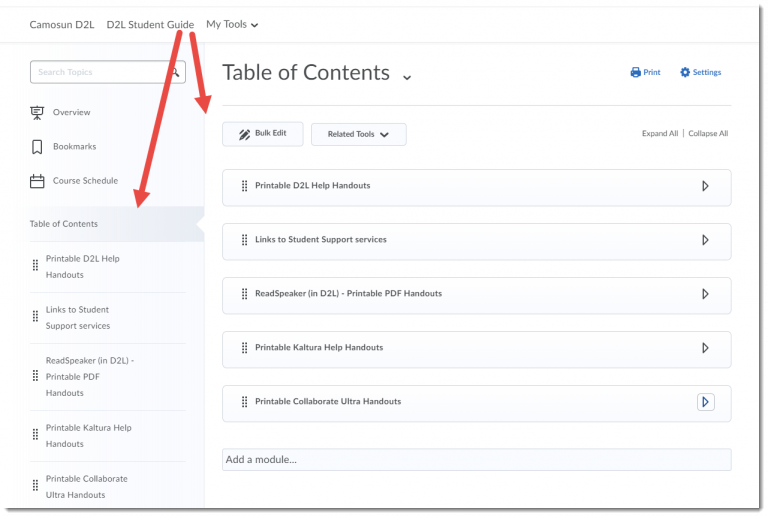Viewport: 768px width, 517px height.
Task: Expand the Links to Student Support services module
Action: pyautogui.click(x=705, y=240)
